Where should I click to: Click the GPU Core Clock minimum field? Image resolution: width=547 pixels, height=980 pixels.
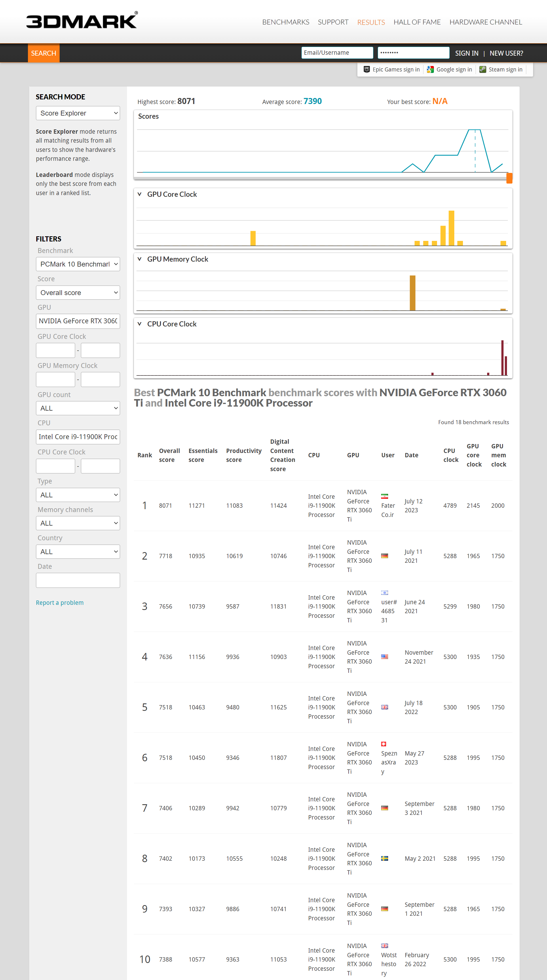coord(56,350)
